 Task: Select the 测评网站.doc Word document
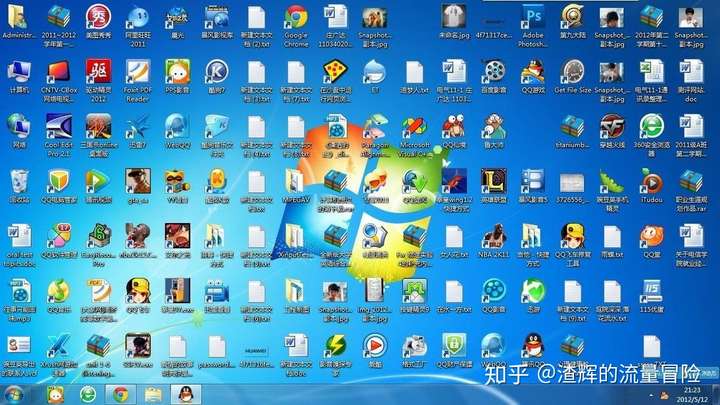(x=691, y=73)
